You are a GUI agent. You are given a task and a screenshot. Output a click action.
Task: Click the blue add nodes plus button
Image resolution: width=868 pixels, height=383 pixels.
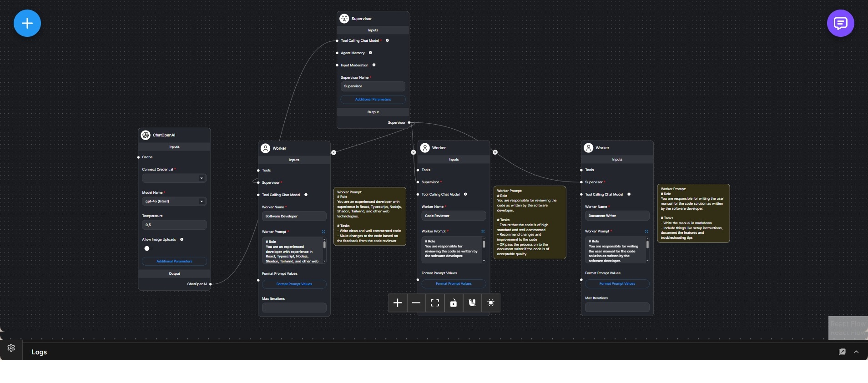pyautogui.click(x=27, y=23)
